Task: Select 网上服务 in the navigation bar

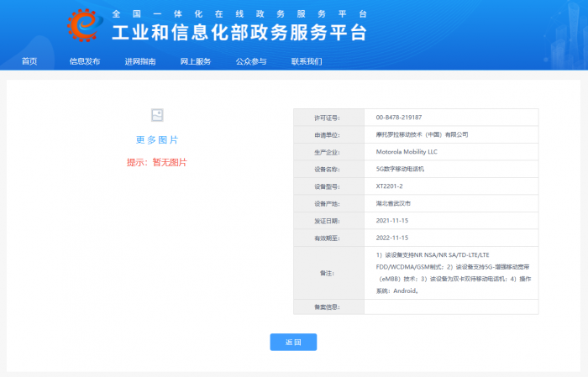Action: click(x=196, y=61)
